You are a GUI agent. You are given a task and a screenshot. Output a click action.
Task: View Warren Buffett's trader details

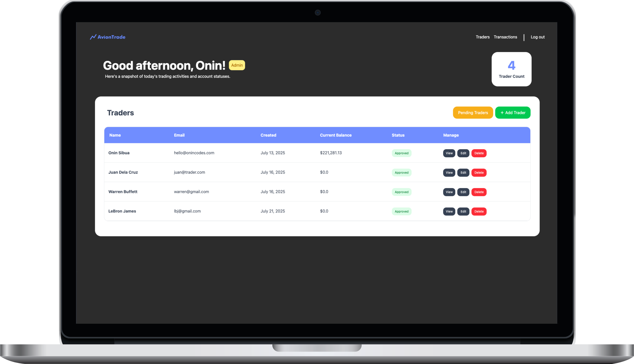449,192
